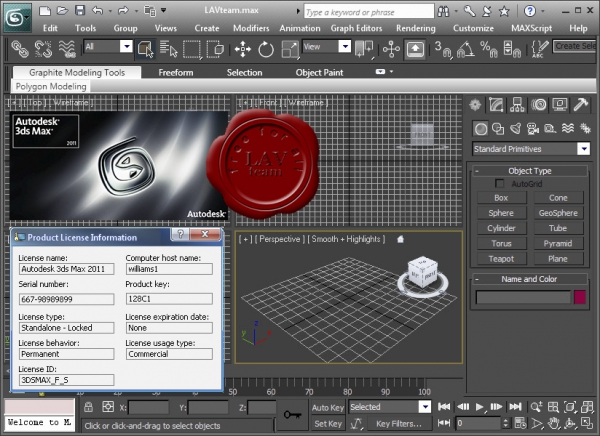This screenshot has width=600, height=436.
Task: Click the Teapot primitive button
Action: click(501, 259)
